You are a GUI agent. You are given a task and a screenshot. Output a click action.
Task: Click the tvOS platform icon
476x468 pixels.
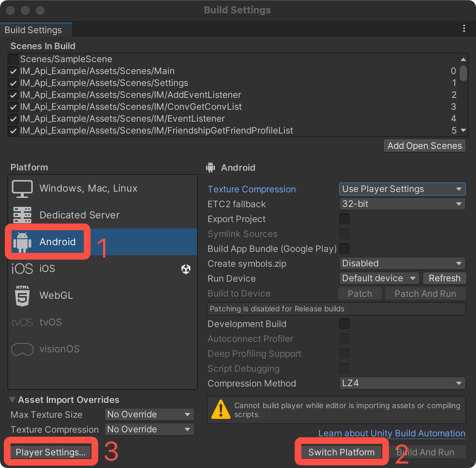pos(22,322)
